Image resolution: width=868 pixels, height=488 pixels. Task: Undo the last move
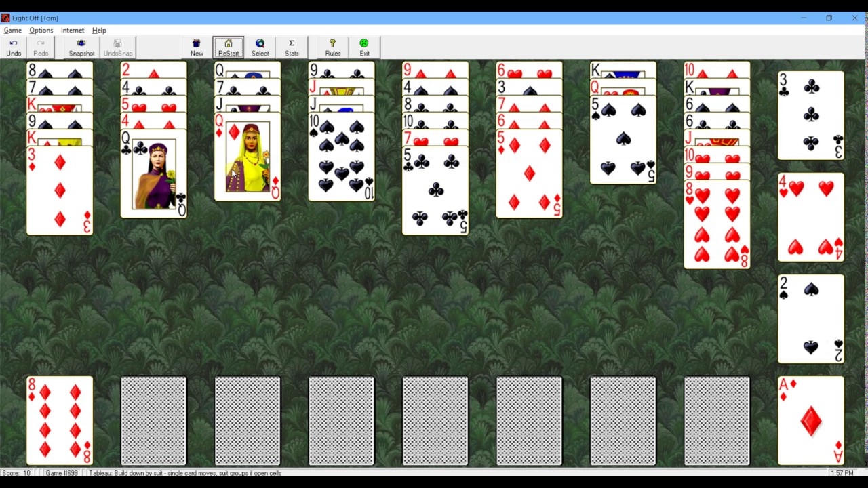coord(14,47)
